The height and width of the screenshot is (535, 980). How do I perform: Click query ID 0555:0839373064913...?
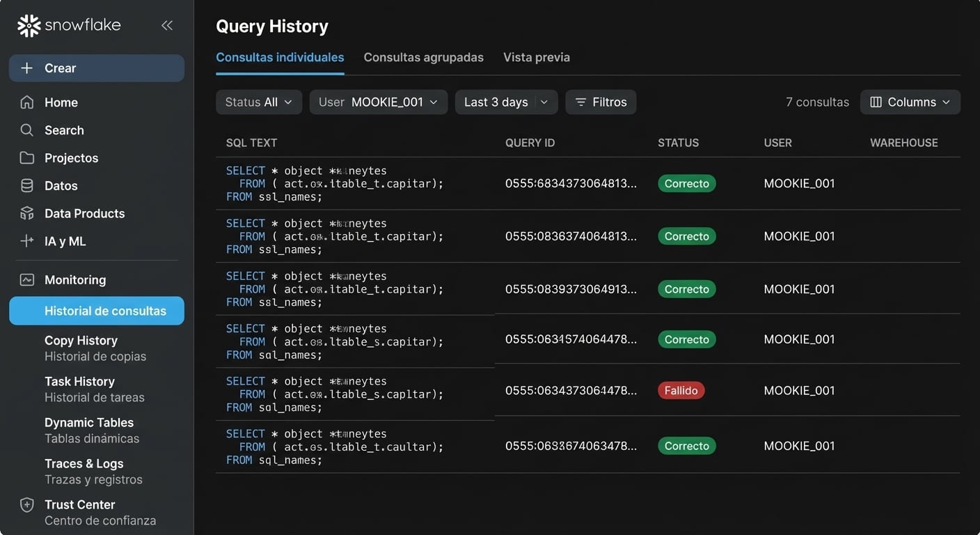pyautogui.click(x=571, y=290)
